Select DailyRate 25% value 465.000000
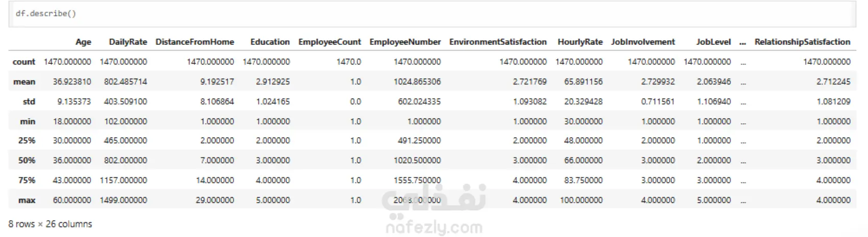The height and width of the screenshot is (237, 868). (x=126, y=141)
